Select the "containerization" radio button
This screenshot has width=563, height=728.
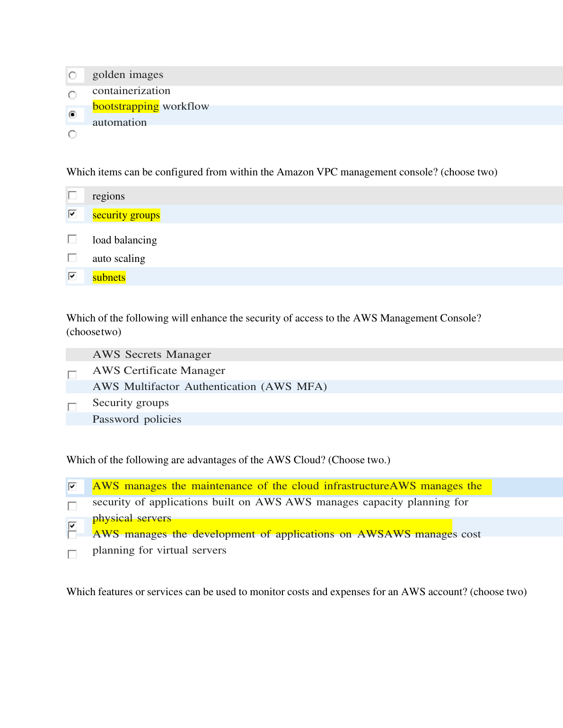(72, 95)
